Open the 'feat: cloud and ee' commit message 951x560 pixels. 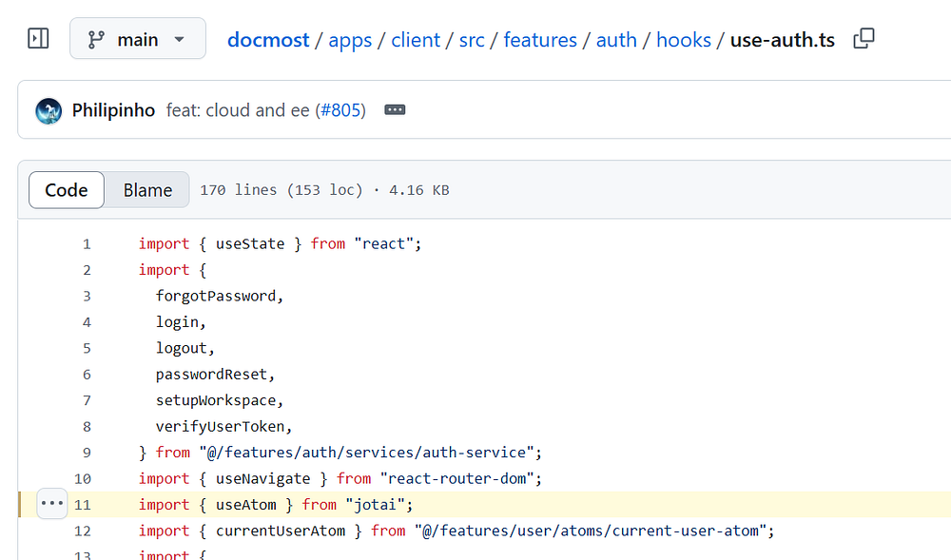click(x=238, y=110)
